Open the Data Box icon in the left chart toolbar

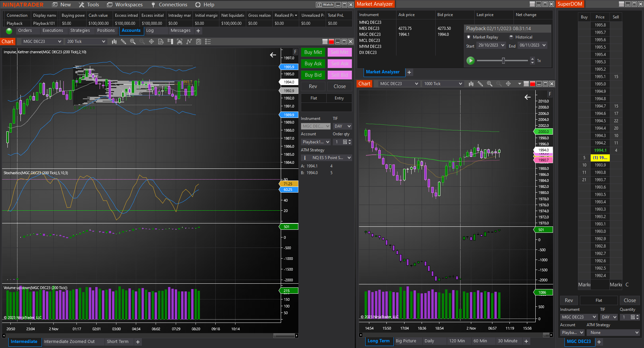pyautogui.click(x=161, y=42)
